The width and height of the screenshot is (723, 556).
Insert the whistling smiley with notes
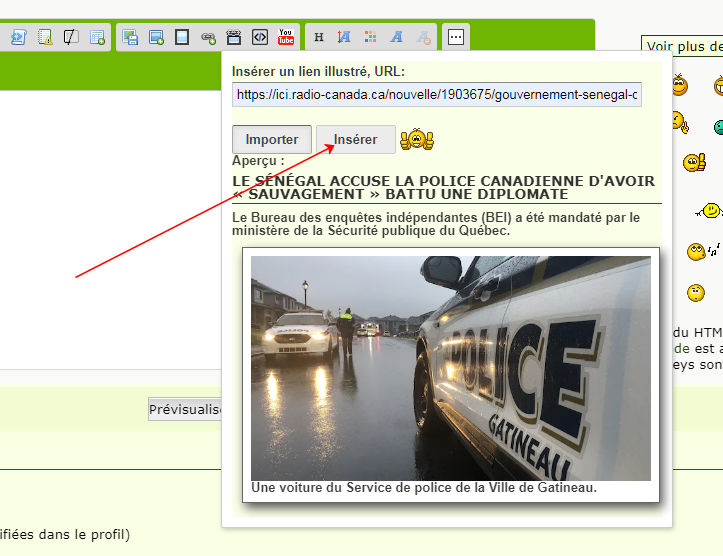(703, 251)
